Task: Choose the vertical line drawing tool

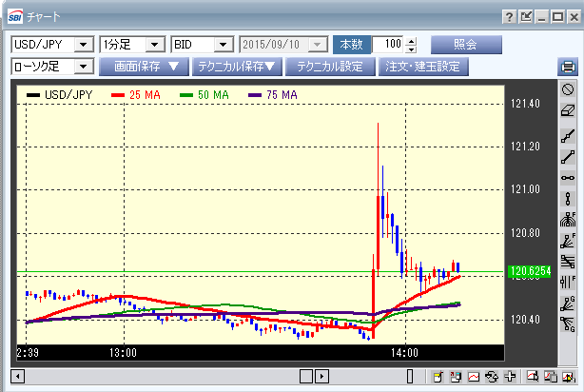Action: tap(568, 199)
